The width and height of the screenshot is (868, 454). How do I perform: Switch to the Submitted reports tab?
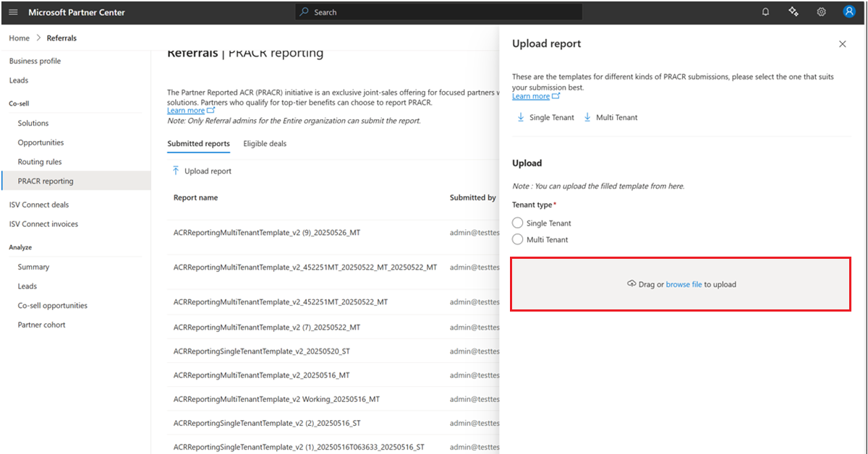point(198,144)
